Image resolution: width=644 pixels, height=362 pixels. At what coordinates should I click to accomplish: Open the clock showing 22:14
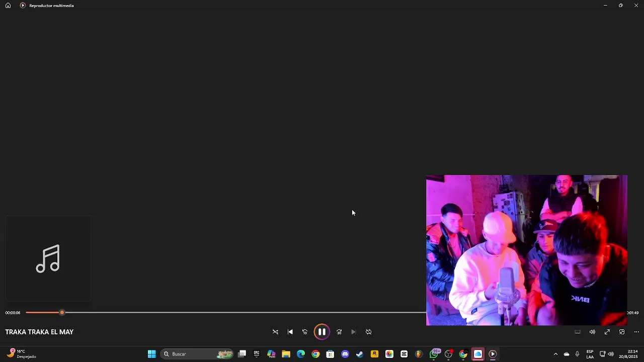[x=628, y=354]
